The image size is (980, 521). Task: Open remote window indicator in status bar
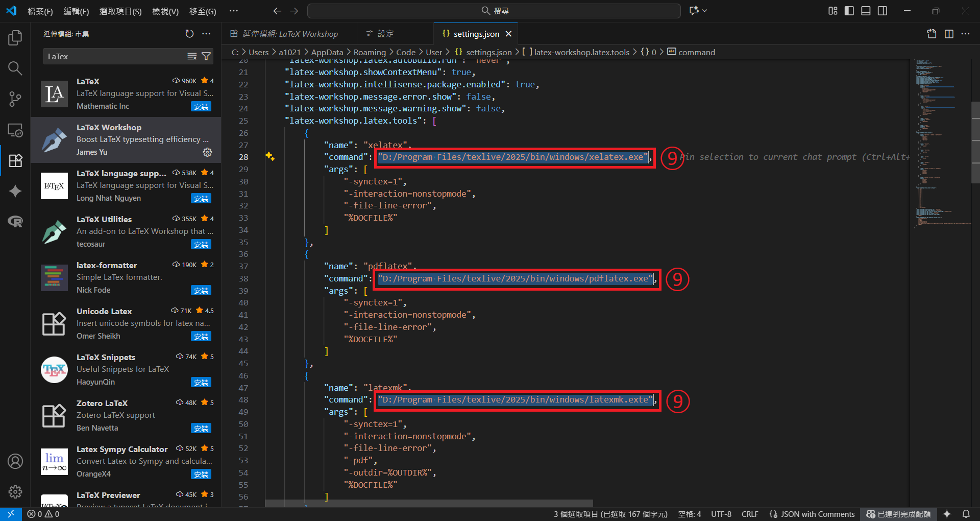tap(11, 514)
